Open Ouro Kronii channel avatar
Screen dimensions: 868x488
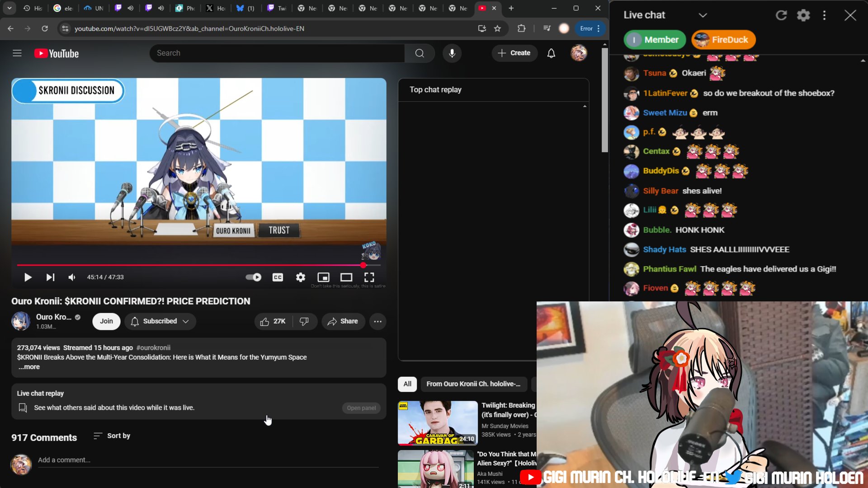(x=21, y=321)
